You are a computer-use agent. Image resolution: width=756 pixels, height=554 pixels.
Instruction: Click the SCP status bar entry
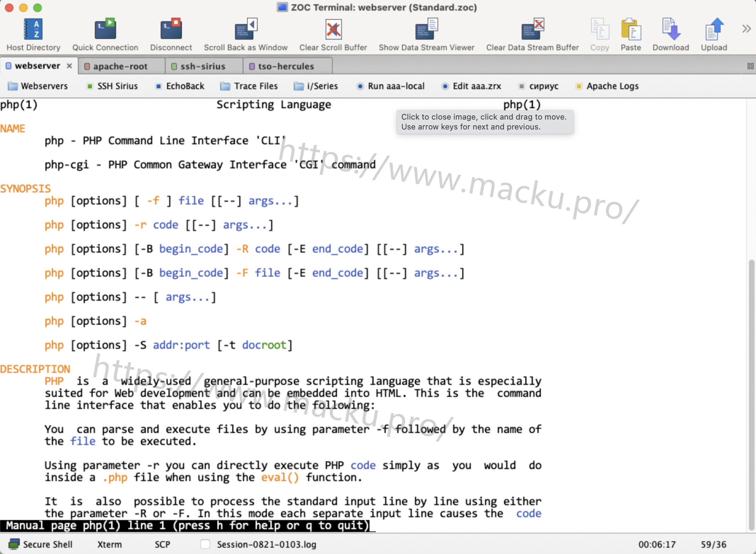pyautogui.click(x=162, y=544)
